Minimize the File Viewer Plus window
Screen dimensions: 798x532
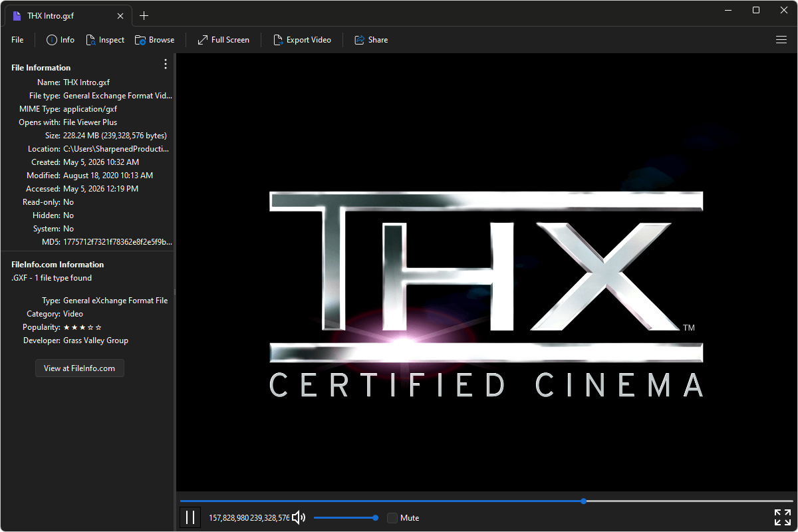[x=730, y=10]
